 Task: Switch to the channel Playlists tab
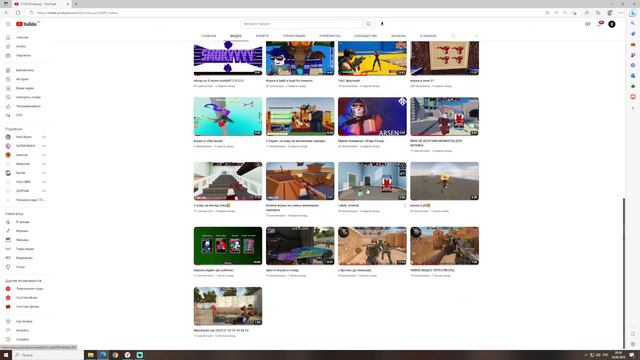click(x=329, y=36)
